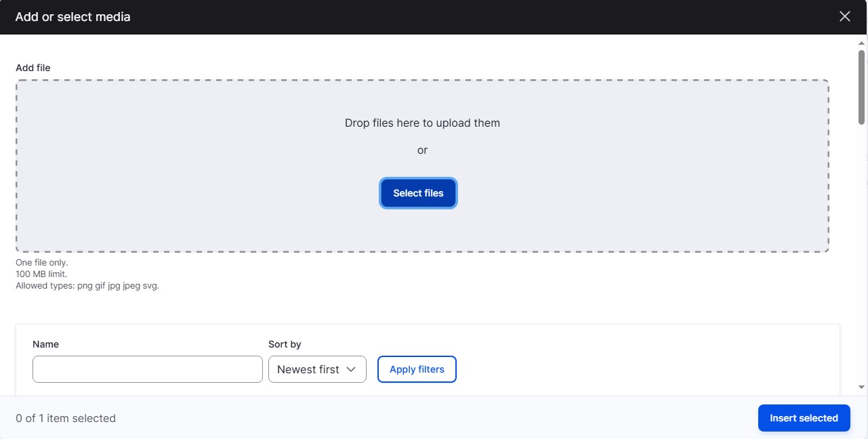The image size is (868, 439).
Task: Click the Select files button
Action: [x=418, y=193]
